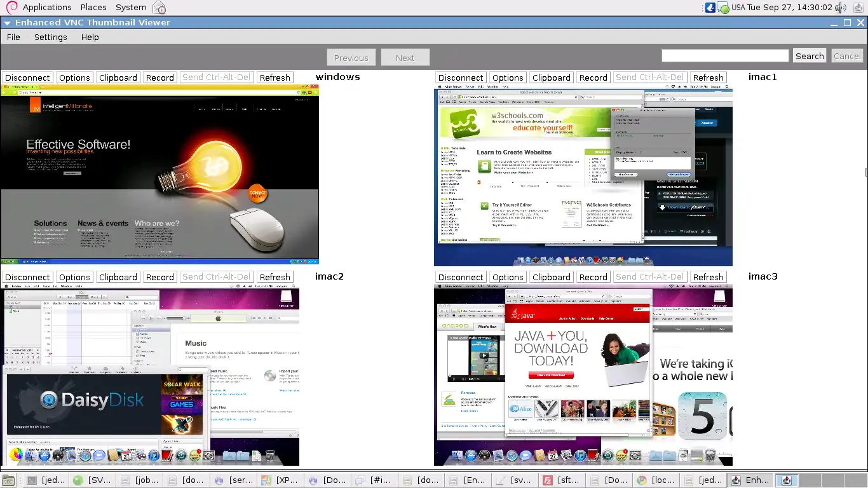Open the Debian logo main menu icon

pyautogui.click(x=11, y=8)
